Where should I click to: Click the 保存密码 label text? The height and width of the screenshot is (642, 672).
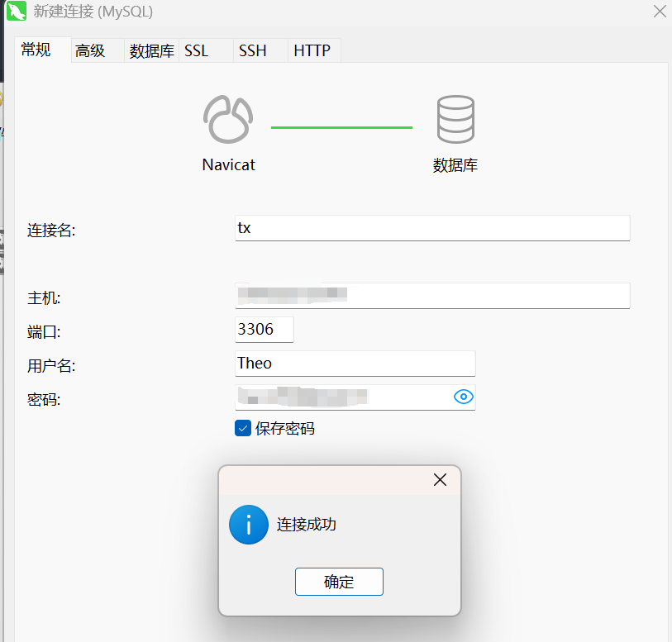click(285, 428)
